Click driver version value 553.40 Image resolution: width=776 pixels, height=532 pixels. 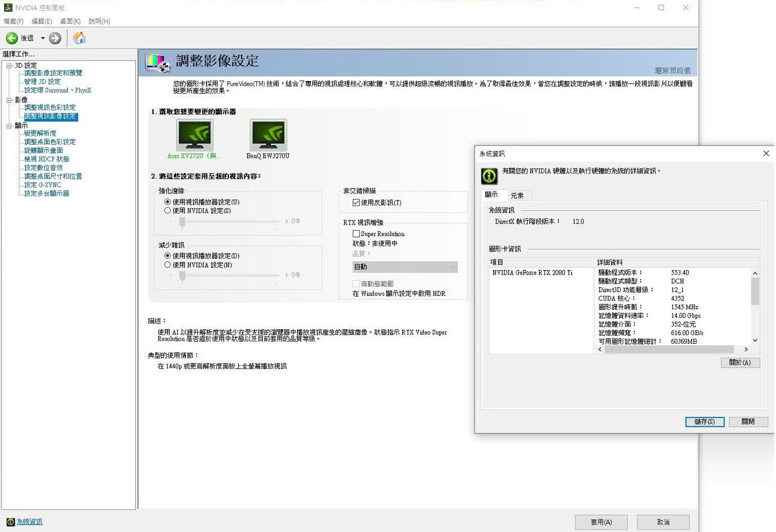point(680,273)
